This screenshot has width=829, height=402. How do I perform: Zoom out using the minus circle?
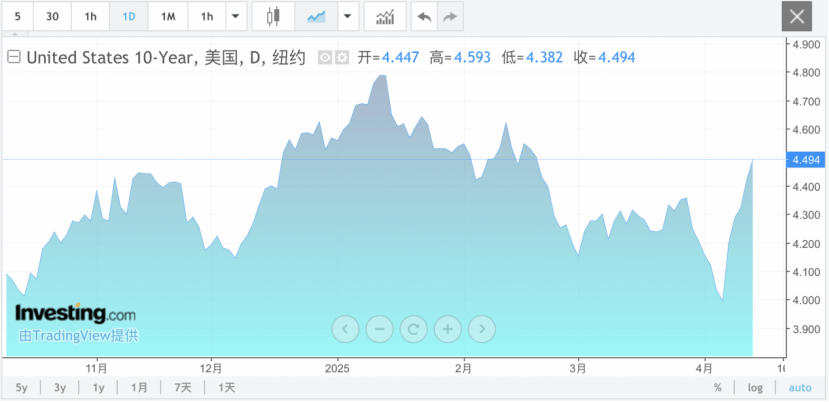(x=380, y=329)
